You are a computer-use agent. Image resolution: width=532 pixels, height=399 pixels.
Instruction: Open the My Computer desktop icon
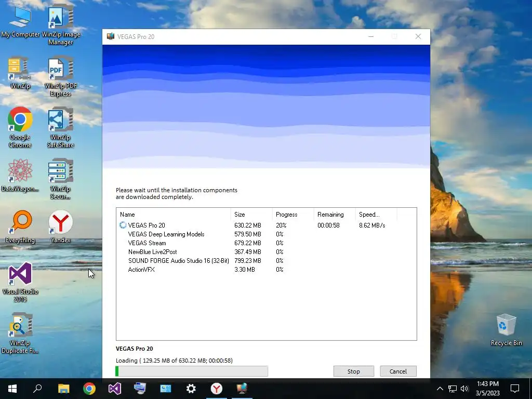tap(20, 22)
